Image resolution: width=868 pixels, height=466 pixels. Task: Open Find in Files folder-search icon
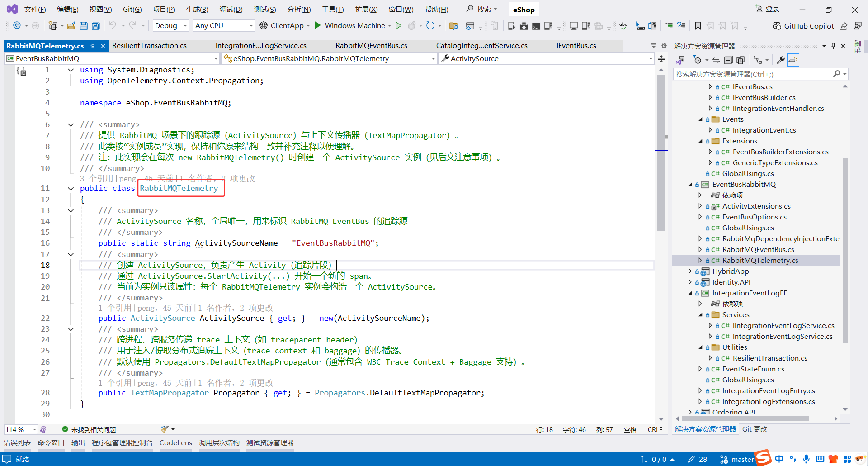click(453, 26)
